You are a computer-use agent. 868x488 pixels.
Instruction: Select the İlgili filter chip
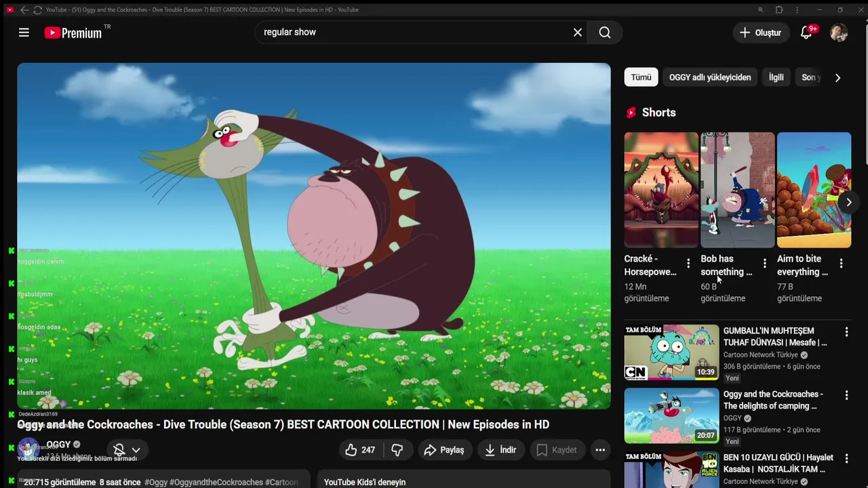pyautogui.click(x=776, y=77)
